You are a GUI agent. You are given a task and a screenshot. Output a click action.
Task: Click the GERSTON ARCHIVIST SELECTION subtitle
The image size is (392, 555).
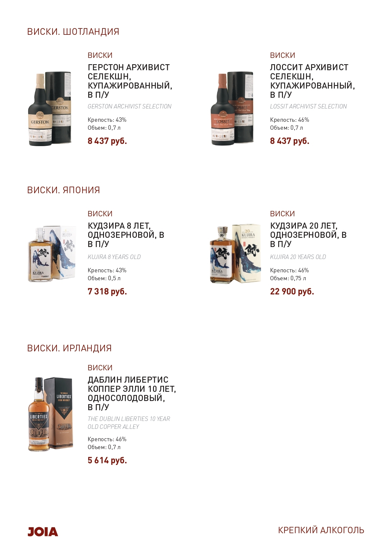(x=130, y=107)
